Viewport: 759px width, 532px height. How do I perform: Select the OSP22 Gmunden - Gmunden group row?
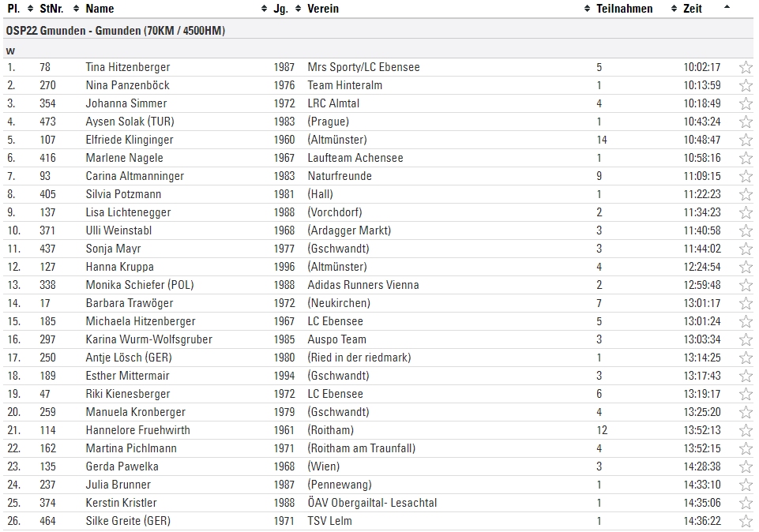[378, 31]
